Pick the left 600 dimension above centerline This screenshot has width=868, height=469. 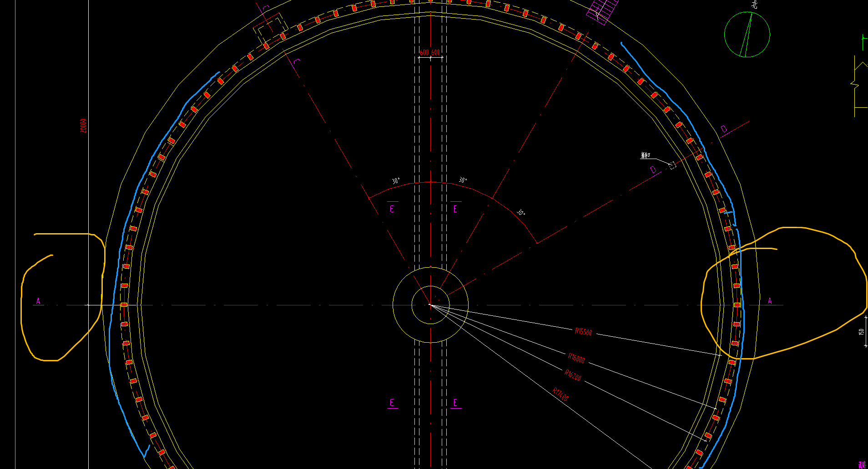424,53
